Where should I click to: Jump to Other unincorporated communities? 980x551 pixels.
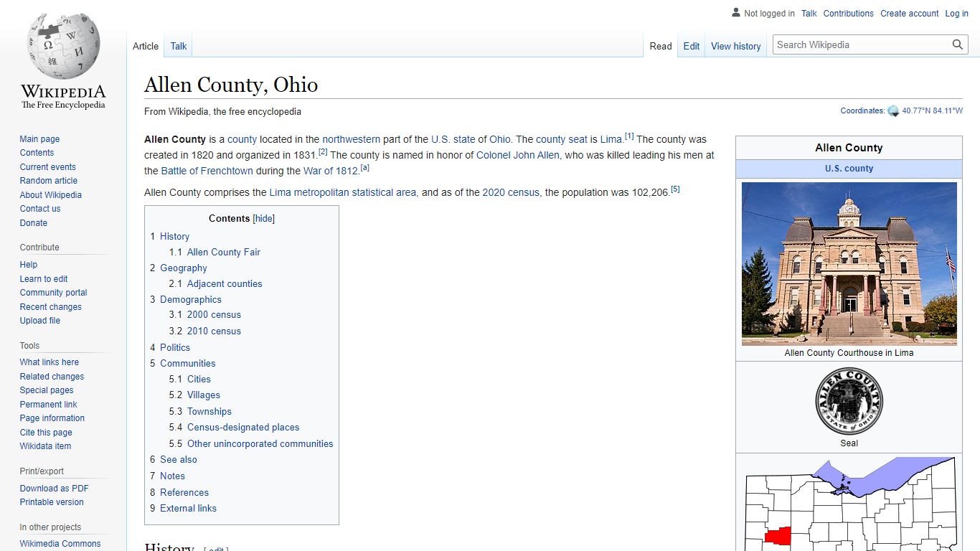click(260, 443)
